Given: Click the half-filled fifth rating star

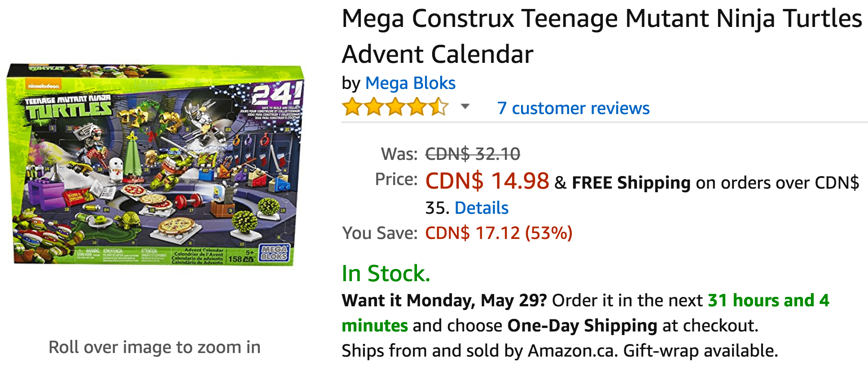Looking at the screenshot, I should point(438,107).
